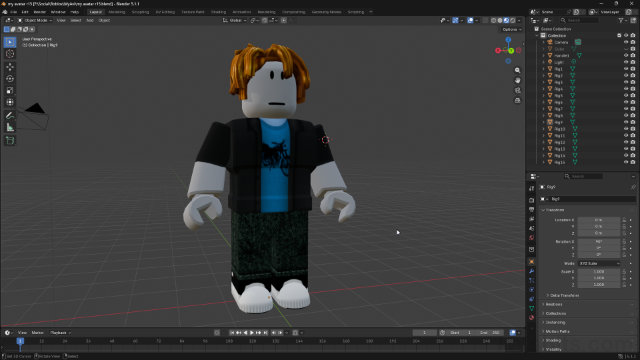This screenshot has height=360, width=640.
Task: Click the Play animation button
Action: [252, 333]
